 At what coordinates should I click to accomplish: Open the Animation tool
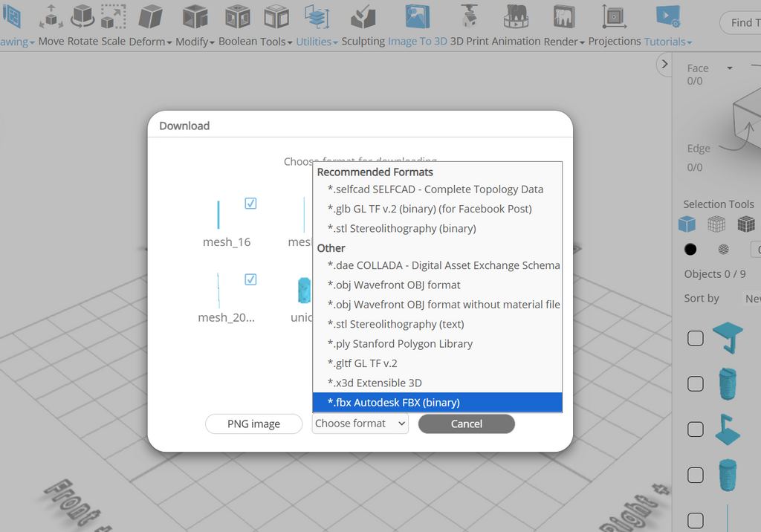pyautogui.click(x=516, y=16)
